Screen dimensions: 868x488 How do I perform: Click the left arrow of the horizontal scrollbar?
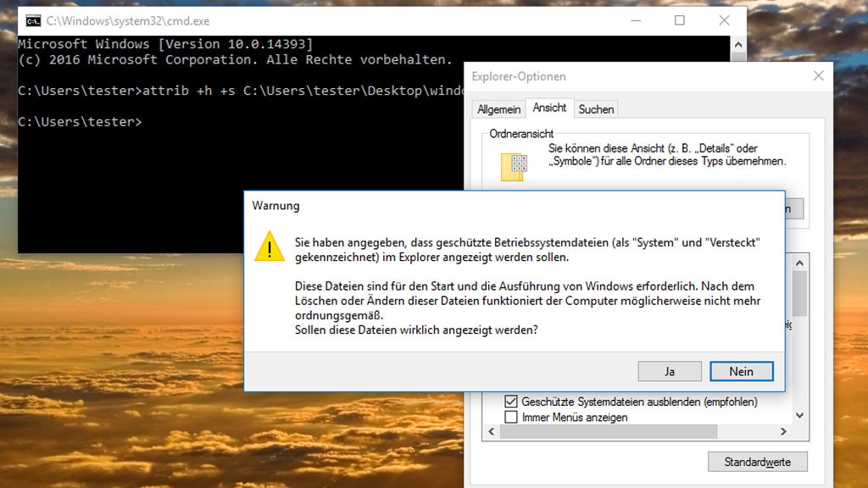490,431
